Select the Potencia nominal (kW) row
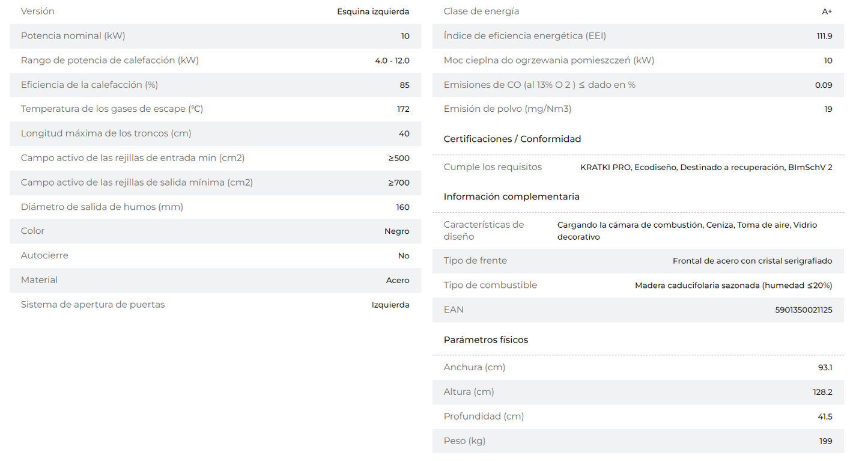Screen dimensions: 868x461 pyautogui.click(x=215, y=36)
